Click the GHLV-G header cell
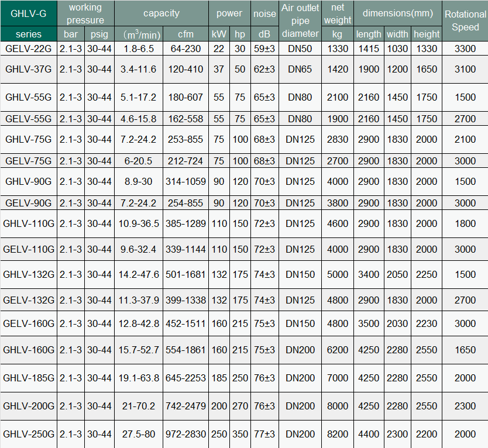The image size is (488, 448). 28,13
